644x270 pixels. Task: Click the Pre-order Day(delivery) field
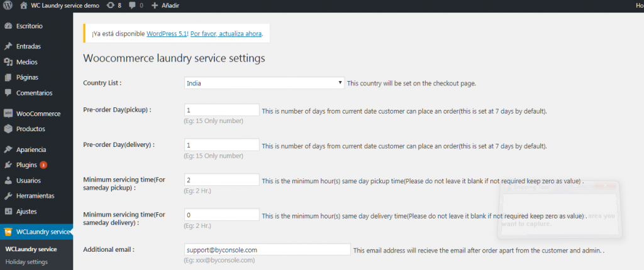pyautogui.click(x=222, y=145)
